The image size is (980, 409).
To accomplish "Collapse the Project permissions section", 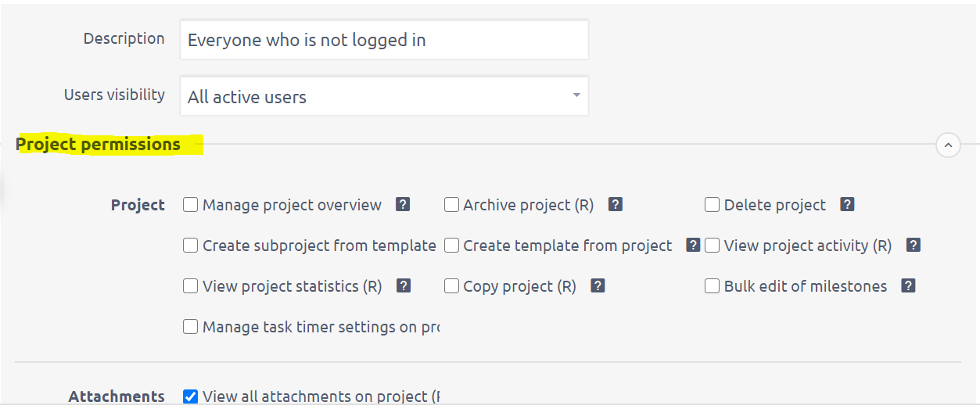I will pyautogui.click(x=948, y=145).
